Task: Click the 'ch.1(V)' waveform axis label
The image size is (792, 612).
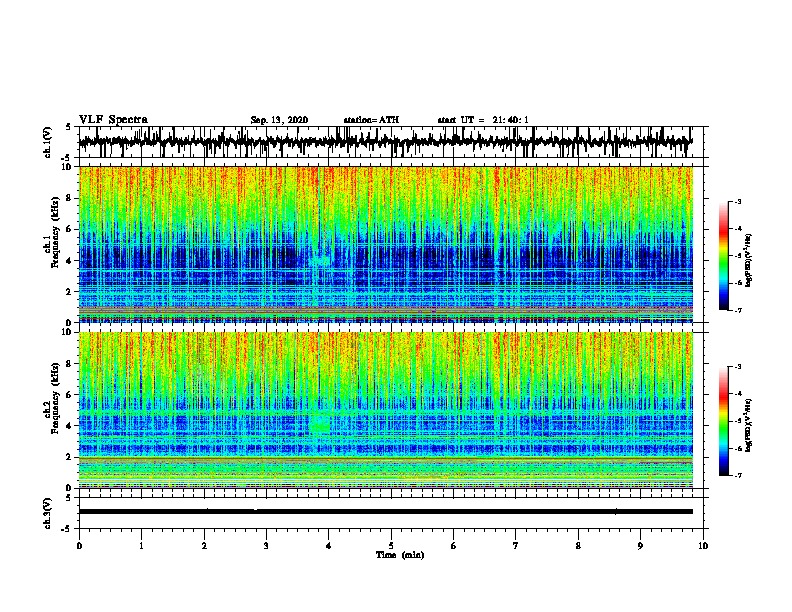Action: [x=48, y=142]
